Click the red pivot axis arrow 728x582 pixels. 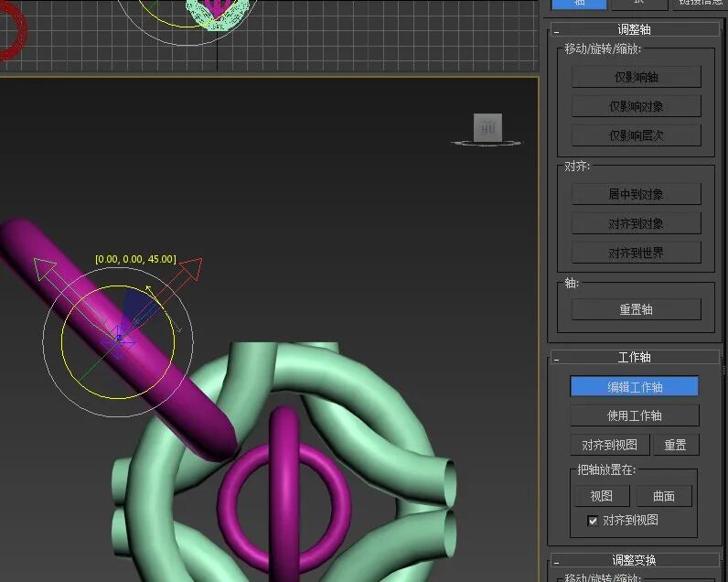(x=190, y=269)
